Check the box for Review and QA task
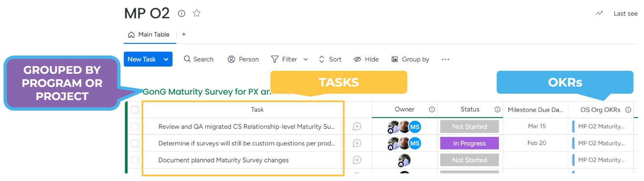Image resolution: width=644 pixels, height=181 pixels. click(x=135, y=126)
